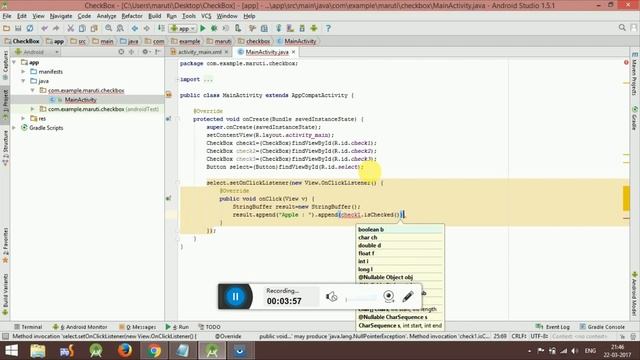Click the green Run app button
640x360 pixels.
pyautogui.click(x=203, y=28)
